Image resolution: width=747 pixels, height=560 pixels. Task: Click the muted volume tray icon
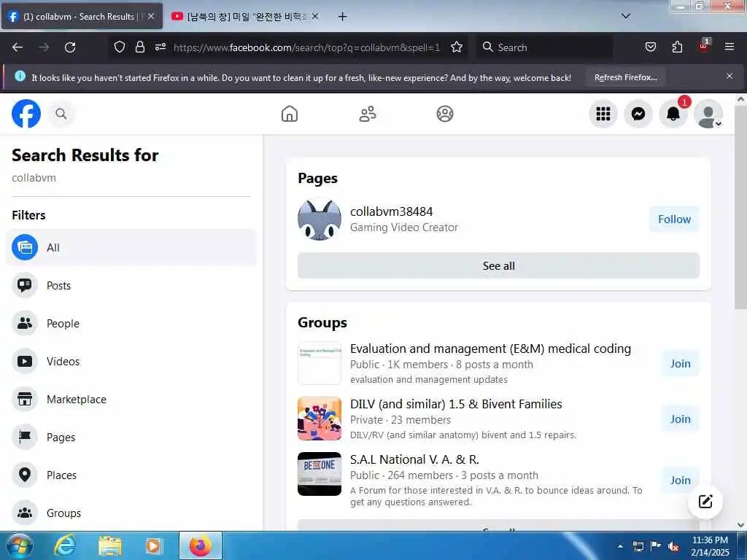[x=673, y=547]
